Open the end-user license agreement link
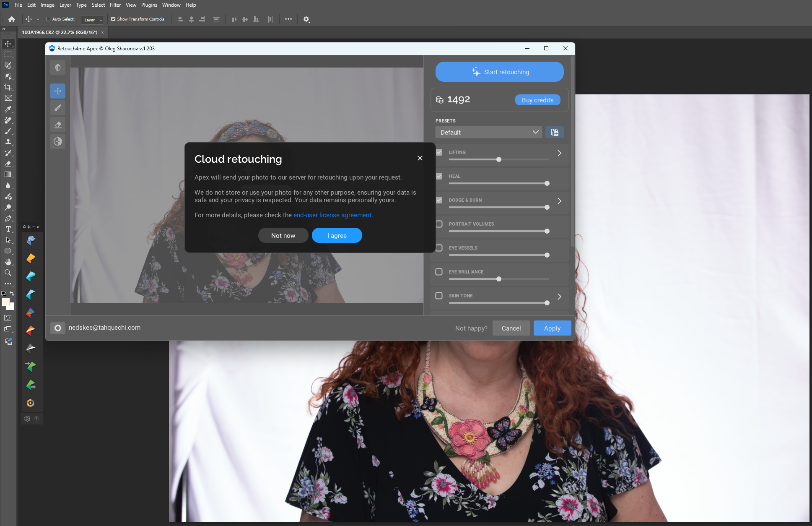The image size is (812, 526). 332,215
